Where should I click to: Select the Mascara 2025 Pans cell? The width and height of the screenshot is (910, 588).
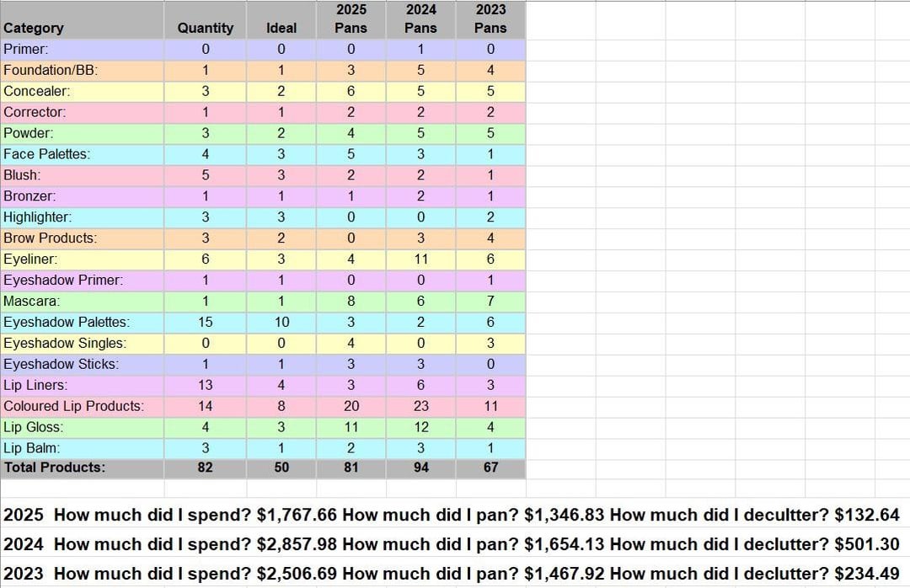pos(351,301)
